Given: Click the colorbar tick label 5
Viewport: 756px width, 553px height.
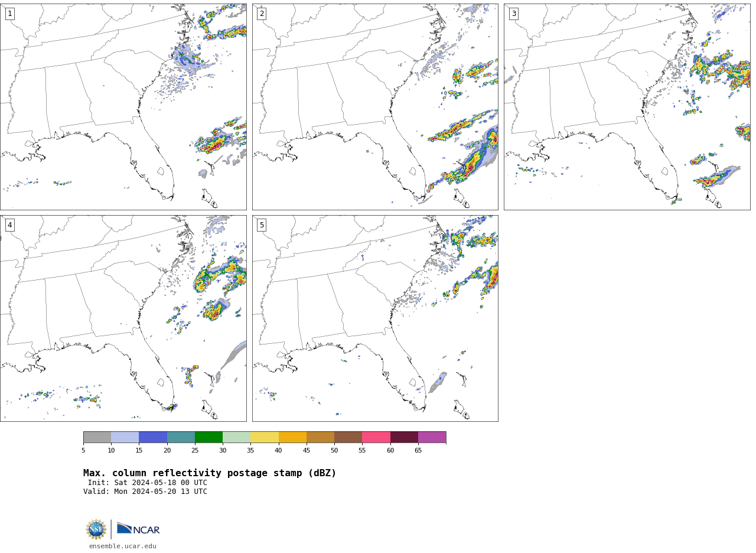Looking at the screenshot, I should click(83, 451).
